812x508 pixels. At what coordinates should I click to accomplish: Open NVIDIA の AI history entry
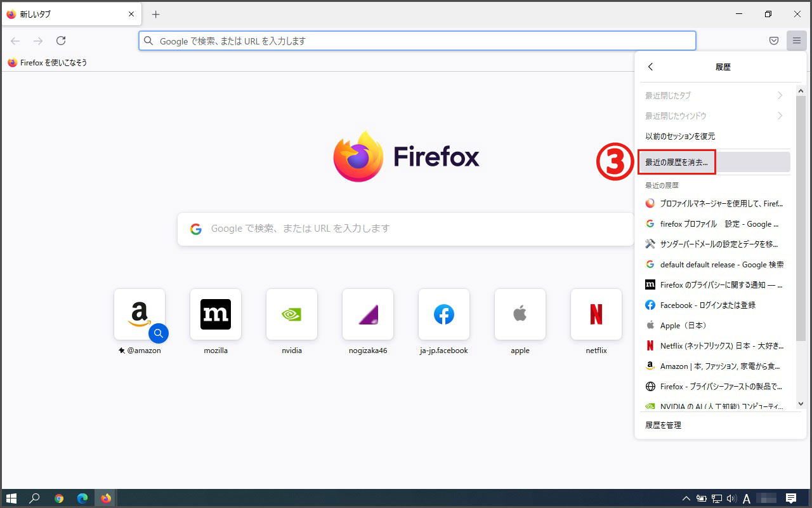pyautogui.click(x=714, y=404)
